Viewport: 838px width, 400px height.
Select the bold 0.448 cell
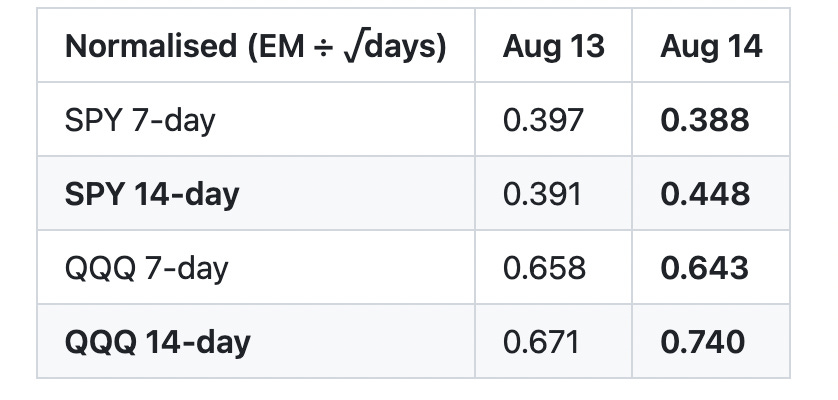pyautogui.click(x=711, y=194)
